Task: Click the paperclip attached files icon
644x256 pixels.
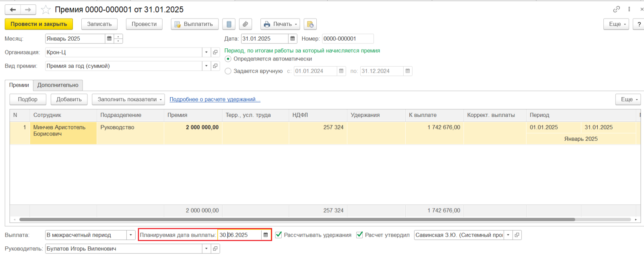Action: (x=245, y=24)
